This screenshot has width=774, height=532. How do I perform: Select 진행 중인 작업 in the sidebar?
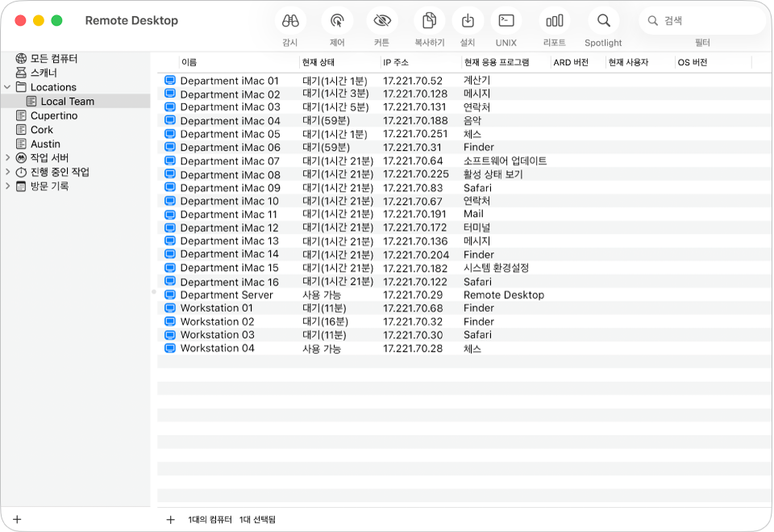(x=60, y=172)
